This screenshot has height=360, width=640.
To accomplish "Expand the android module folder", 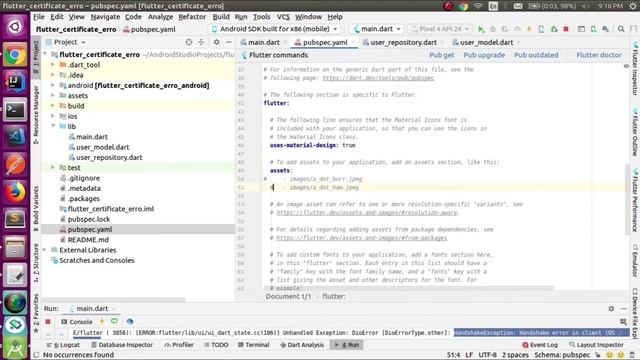I will click(53, 85).
